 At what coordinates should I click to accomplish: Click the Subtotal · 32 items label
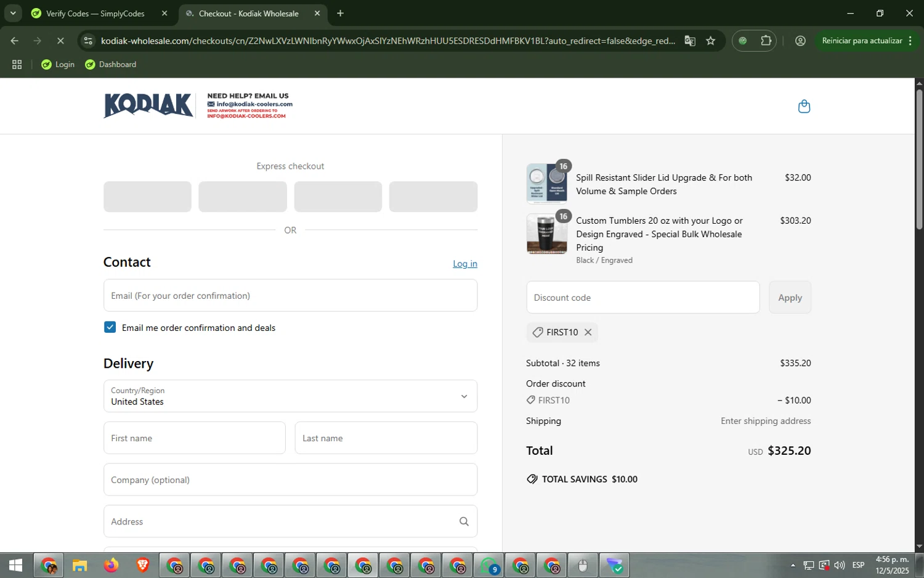coord(563,363)
